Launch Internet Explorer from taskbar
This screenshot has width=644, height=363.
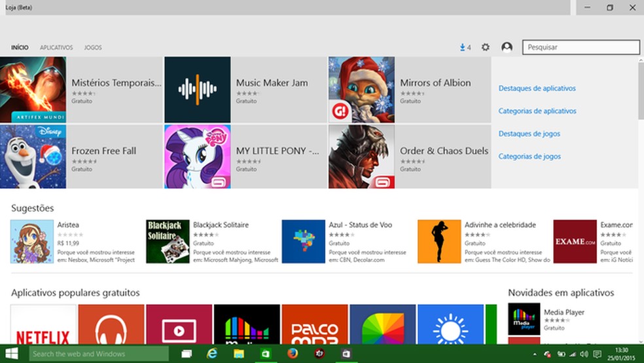click(212, 354)
